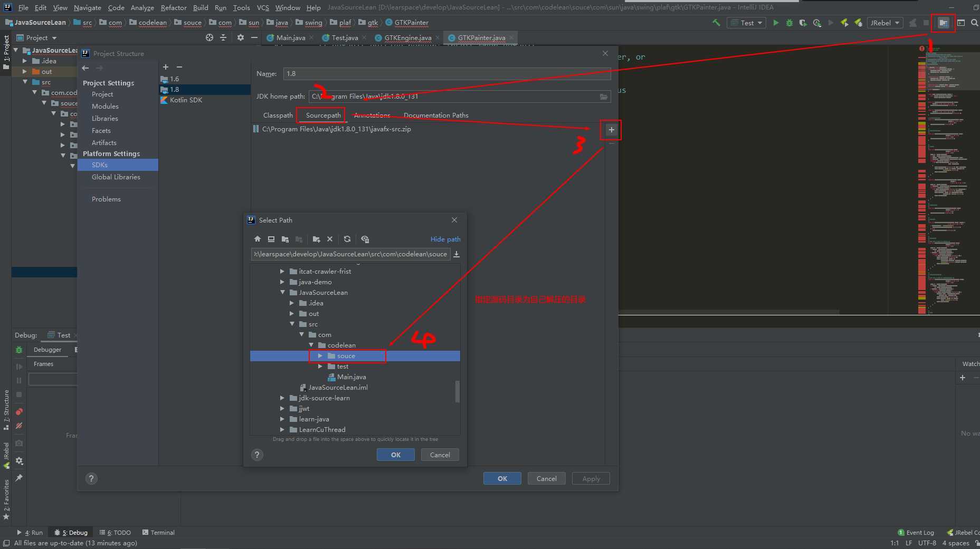
Task: Browse for JDK home path folder icon
Action: (604, 97)
